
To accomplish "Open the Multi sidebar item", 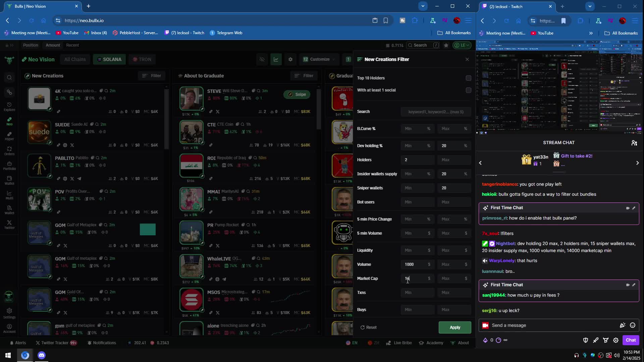I will point(9,195).
